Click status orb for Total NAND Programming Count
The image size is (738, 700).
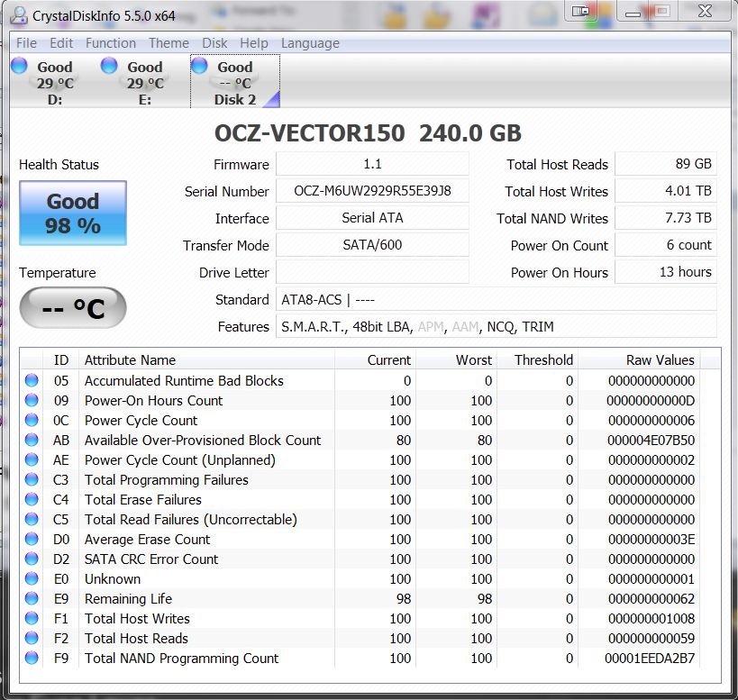(32, 659)
